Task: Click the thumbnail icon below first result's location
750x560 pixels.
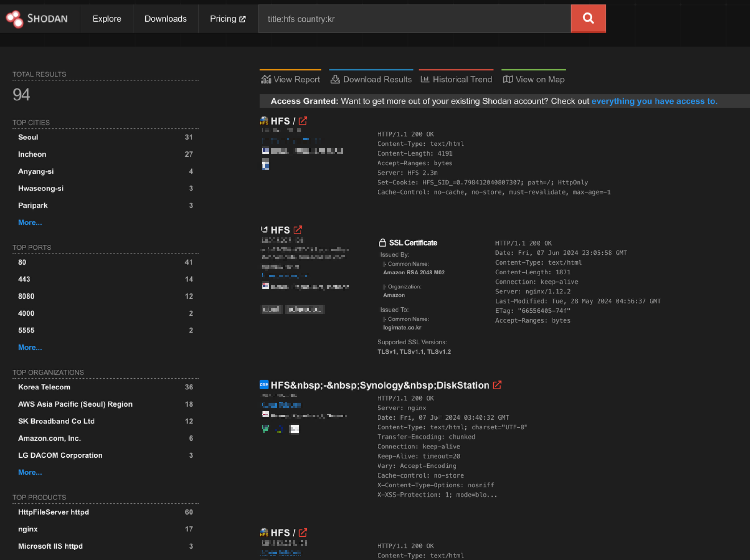Action: click(265, 164)
